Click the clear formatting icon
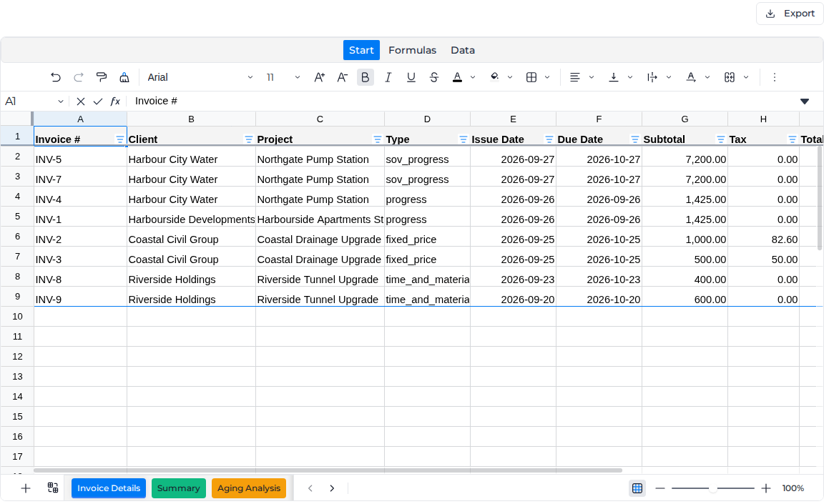This screenshot has height=504, width=824. click(124, 77)
